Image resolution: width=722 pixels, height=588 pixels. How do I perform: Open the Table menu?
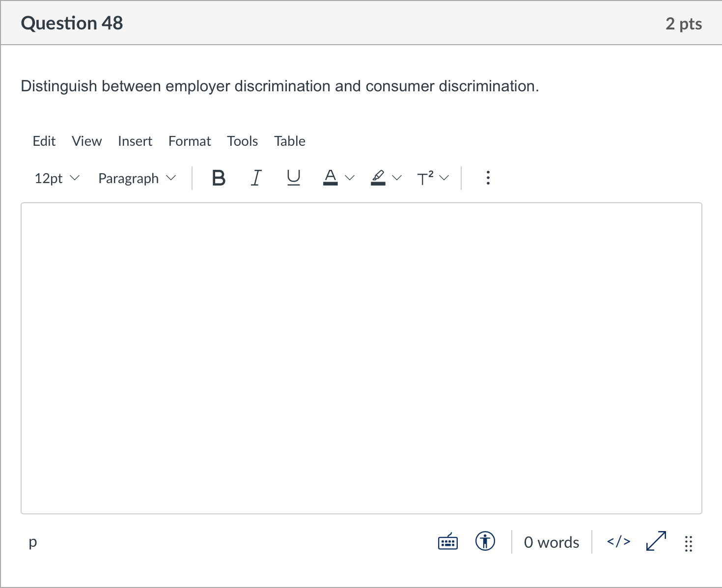point(290,141)
